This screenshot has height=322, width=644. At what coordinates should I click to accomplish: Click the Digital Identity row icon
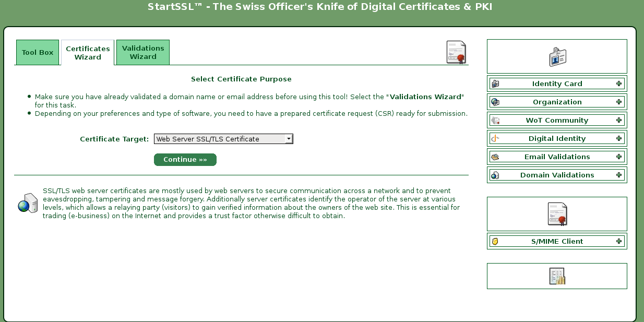[495, 138]
